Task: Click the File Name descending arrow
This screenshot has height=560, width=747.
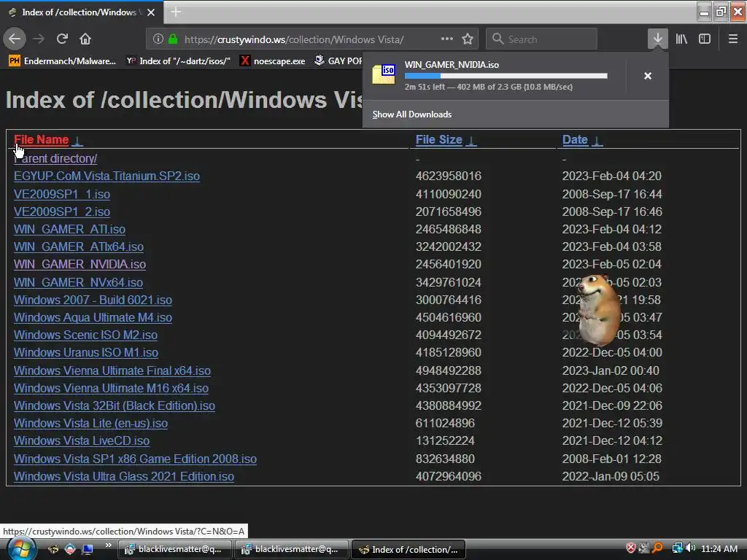Action: pos(77,141)
